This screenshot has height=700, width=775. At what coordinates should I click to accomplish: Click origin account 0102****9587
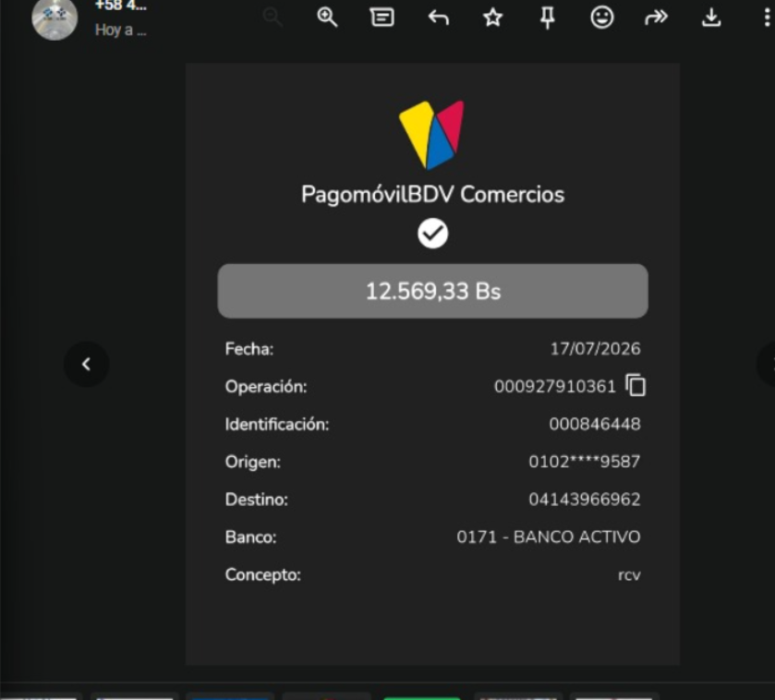585,462
